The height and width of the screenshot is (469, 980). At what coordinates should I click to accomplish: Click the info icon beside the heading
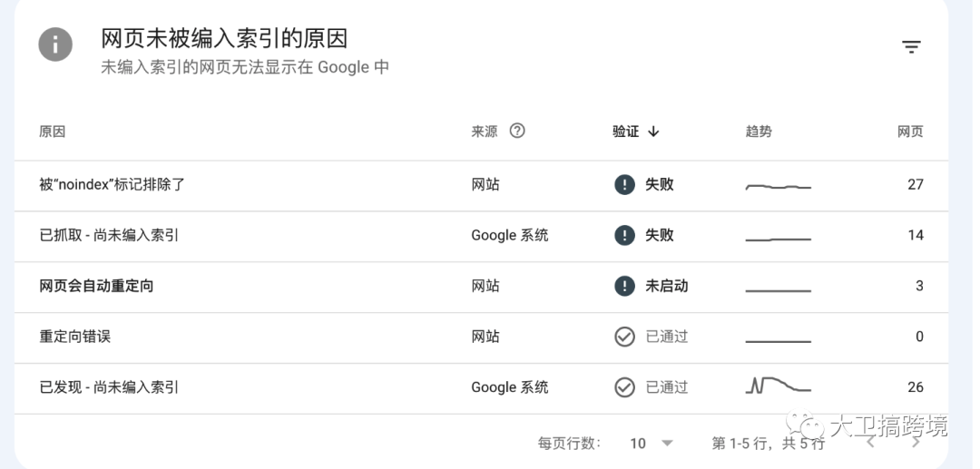[55, 44]
